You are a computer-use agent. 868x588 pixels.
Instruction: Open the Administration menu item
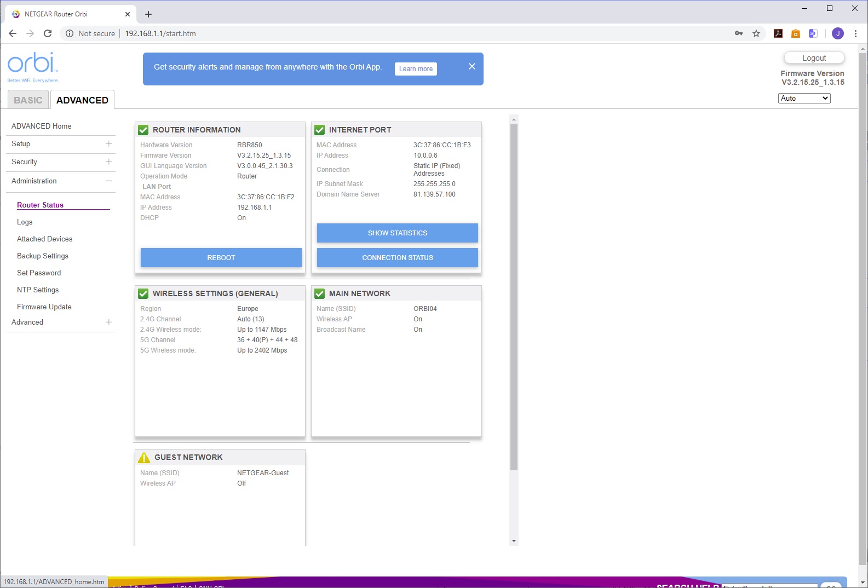pos(34,181)
